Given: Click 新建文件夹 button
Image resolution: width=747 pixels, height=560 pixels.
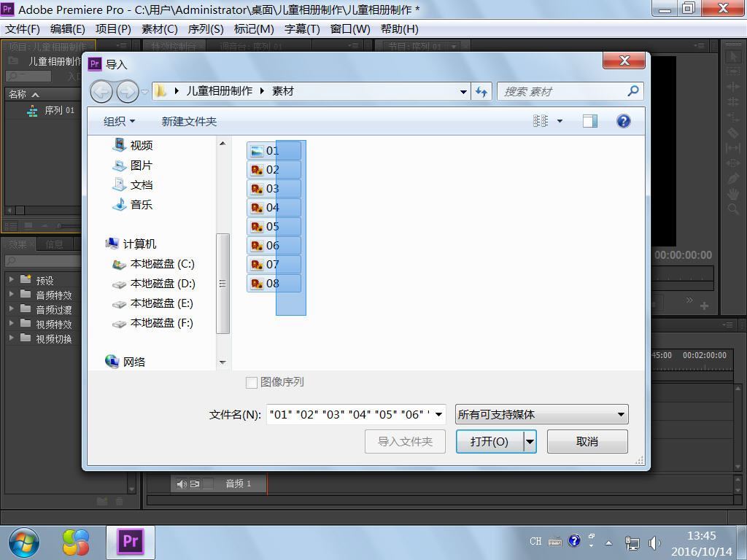Looking at the screenshot, I should point(189,122).
